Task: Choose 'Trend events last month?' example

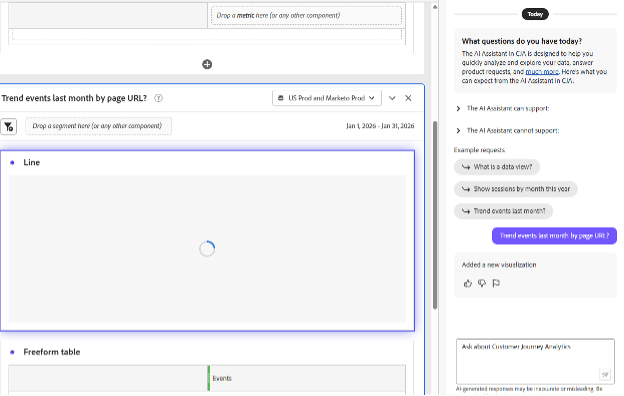Action: [x=503, y=211]
